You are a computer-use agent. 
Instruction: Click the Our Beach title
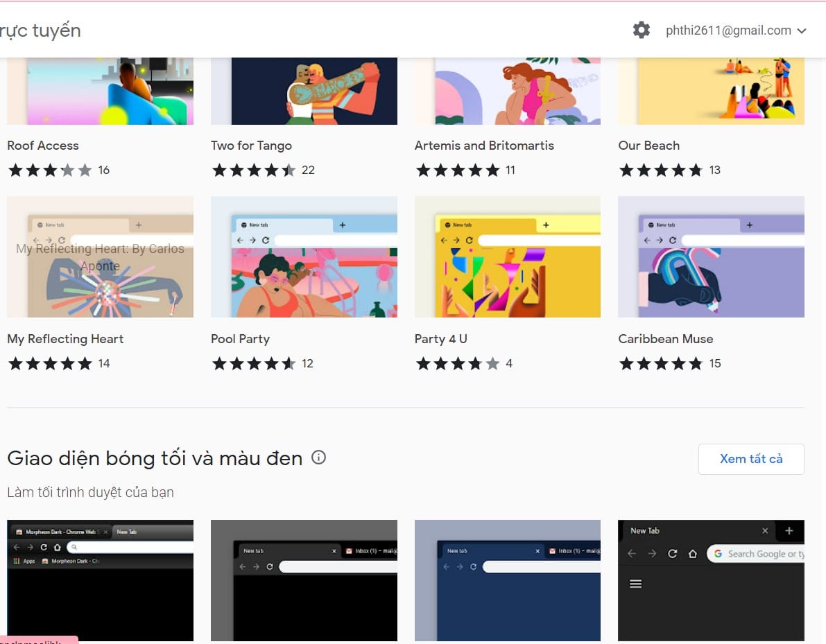[649, 146]
